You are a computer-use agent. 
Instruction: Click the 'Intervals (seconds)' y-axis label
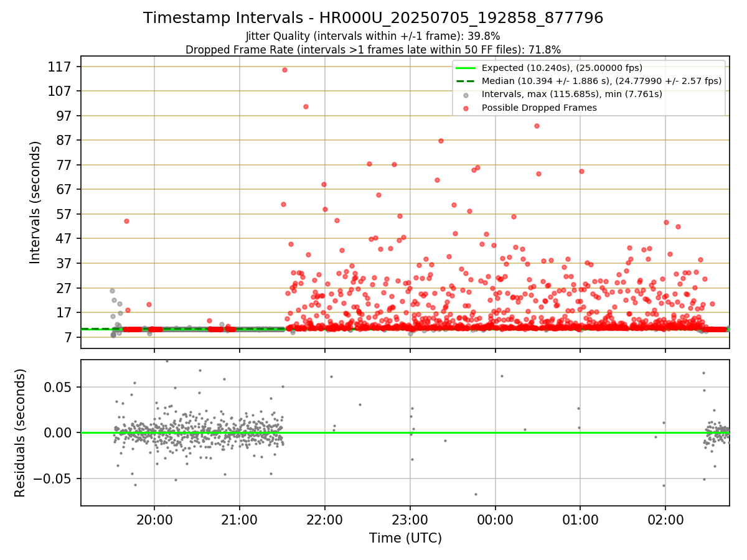(35, 202)
